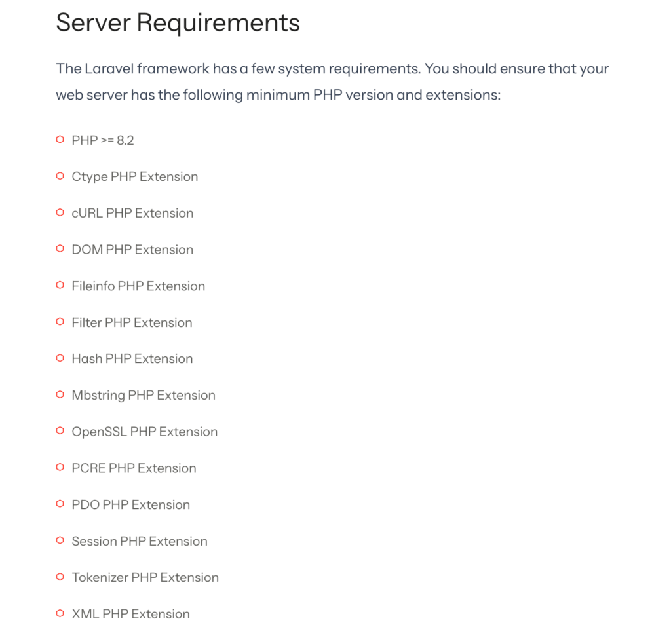The height and width of the screenshot is (644, 671).
Task: Click the bullet icon beside OpenSSL PHP Extension
Action: click(x=60, y=431)
